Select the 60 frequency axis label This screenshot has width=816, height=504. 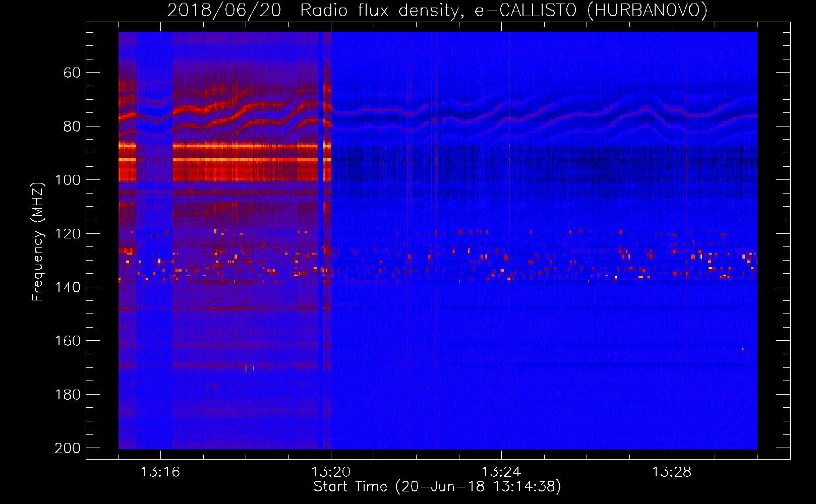(x=72, y=73)
